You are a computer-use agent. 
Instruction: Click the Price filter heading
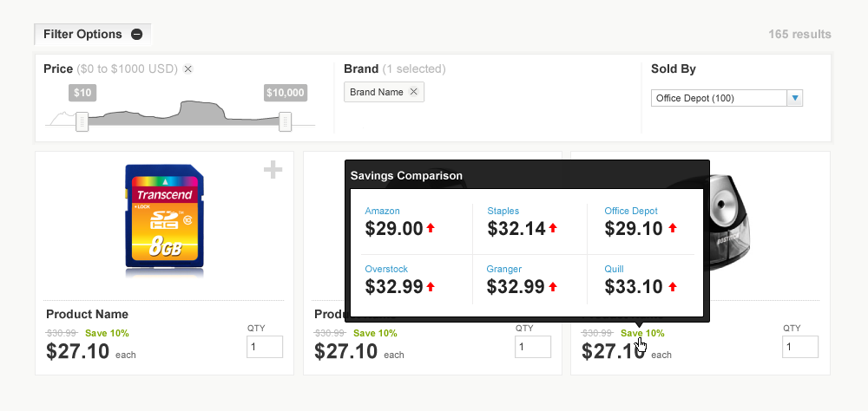point(58,69)
